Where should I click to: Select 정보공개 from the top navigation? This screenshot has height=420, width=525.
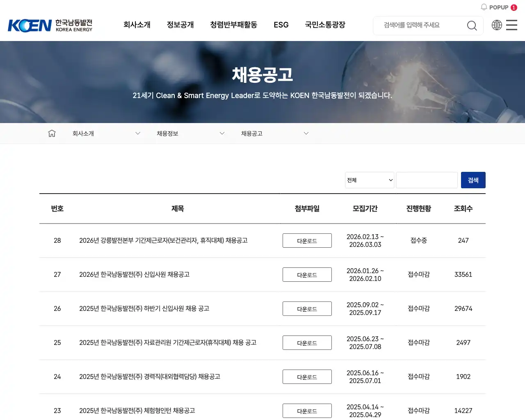180,25
